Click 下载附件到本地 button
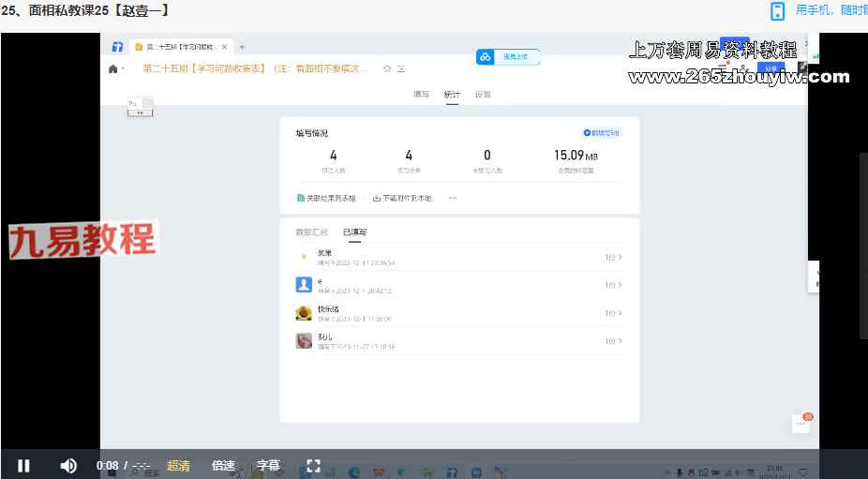 click(402, 198)
